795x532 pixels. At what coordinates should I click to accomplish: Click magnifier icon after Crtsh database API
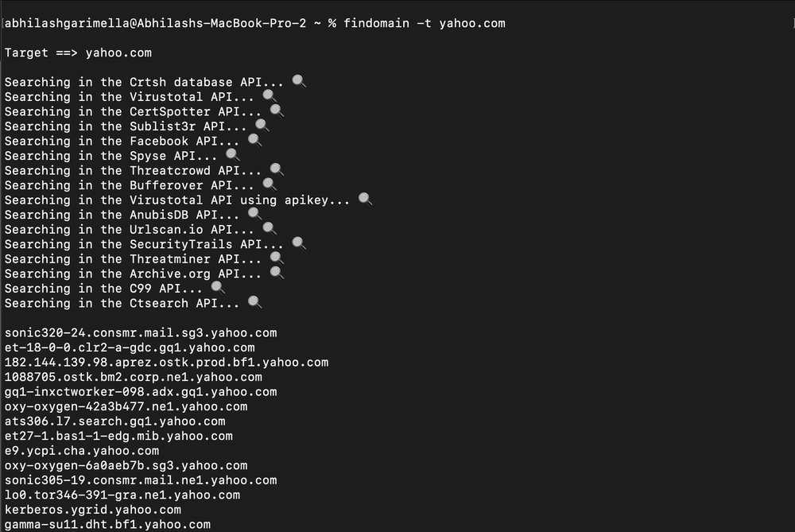(299, 82)
